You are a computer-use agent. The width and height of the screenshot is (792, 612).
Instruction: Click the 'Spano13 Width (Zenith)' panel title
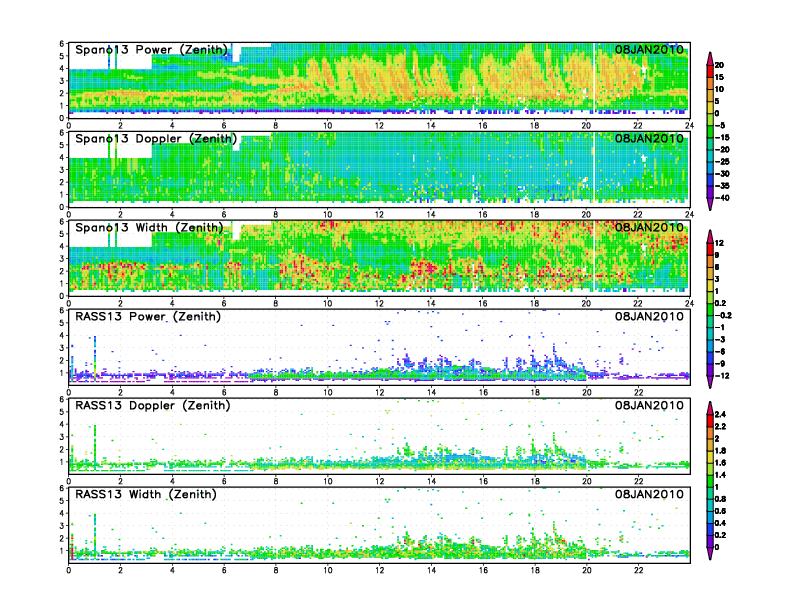[x=149, y=228]
